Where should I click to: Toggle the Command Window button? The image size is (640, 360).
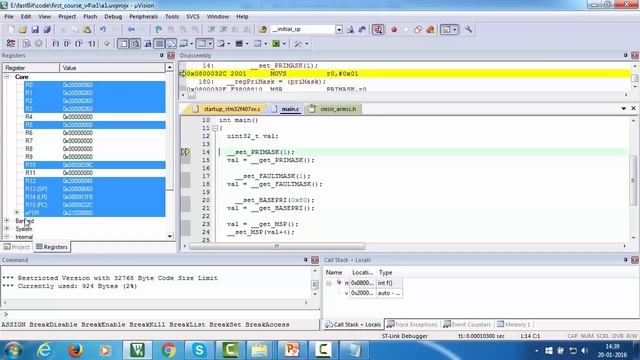(123, 43)
